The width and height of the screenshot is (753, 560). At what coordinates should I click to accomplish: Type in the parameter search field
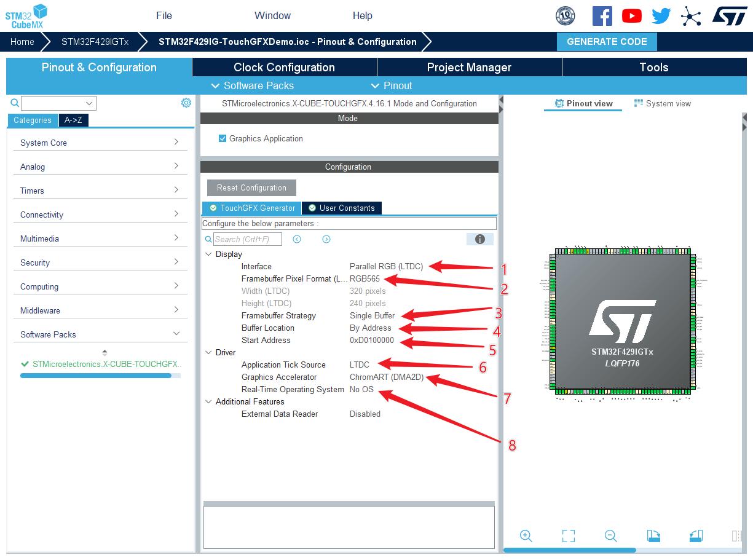point(246,239)
